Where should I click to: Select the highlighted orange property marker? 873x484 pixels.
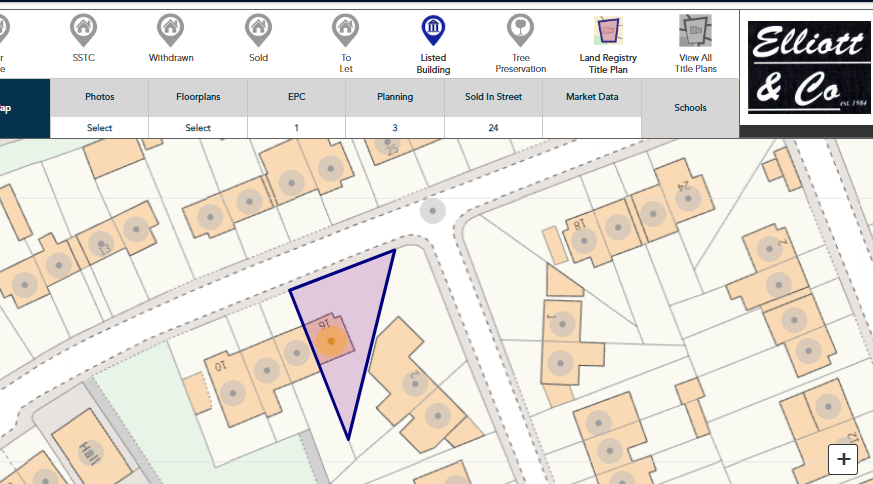coord(331,342)
